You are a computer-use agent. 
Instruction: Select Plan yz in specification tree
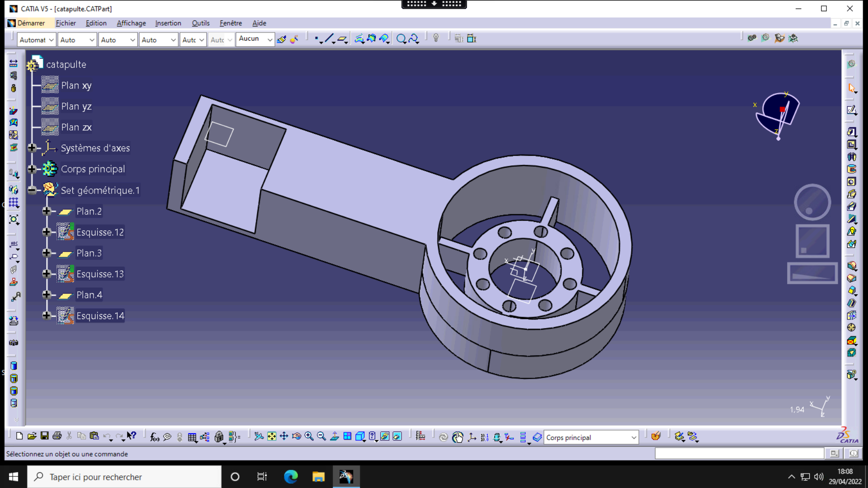click(76, 106)
